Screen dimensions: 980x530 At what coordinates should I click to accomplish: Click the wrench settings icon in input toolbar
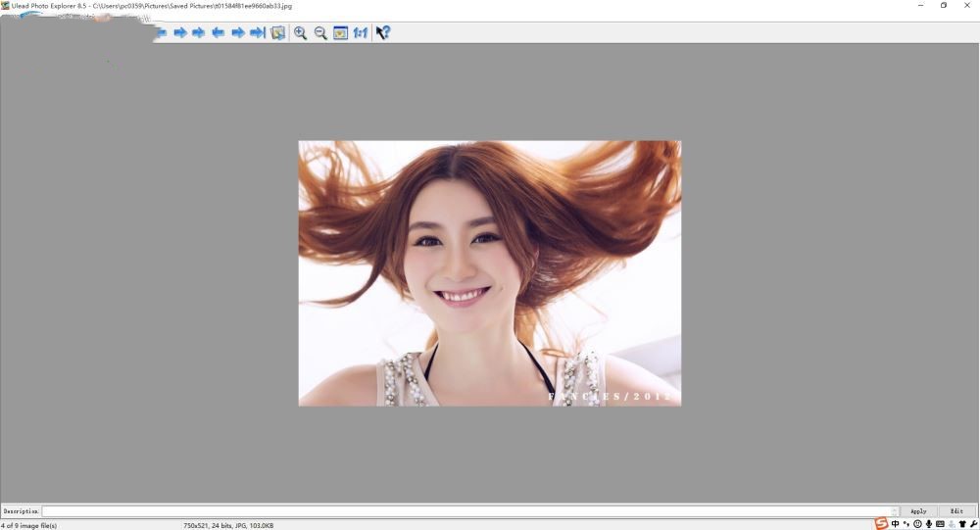973,524
